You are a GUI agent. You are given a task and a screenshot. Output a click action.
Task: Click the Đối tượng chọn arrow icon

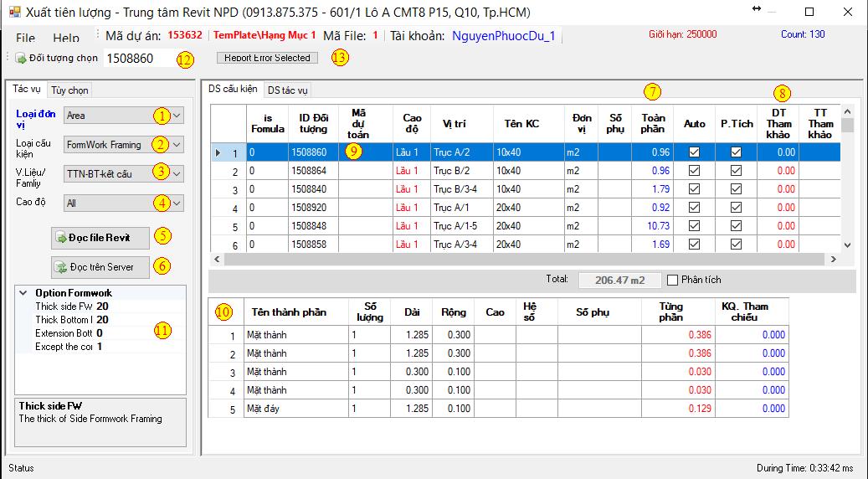pyautogui.click(x=21, y=58)
